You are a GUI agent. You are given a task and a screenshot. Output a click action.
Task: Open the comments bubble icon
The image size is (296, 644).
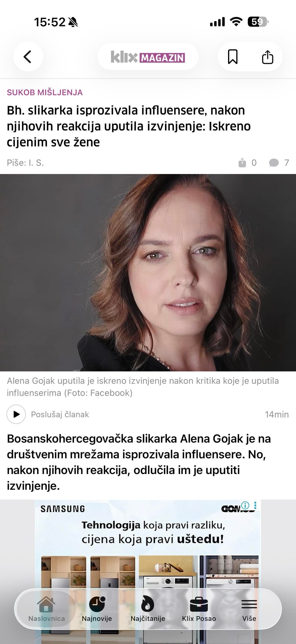(x=274, y=163)
